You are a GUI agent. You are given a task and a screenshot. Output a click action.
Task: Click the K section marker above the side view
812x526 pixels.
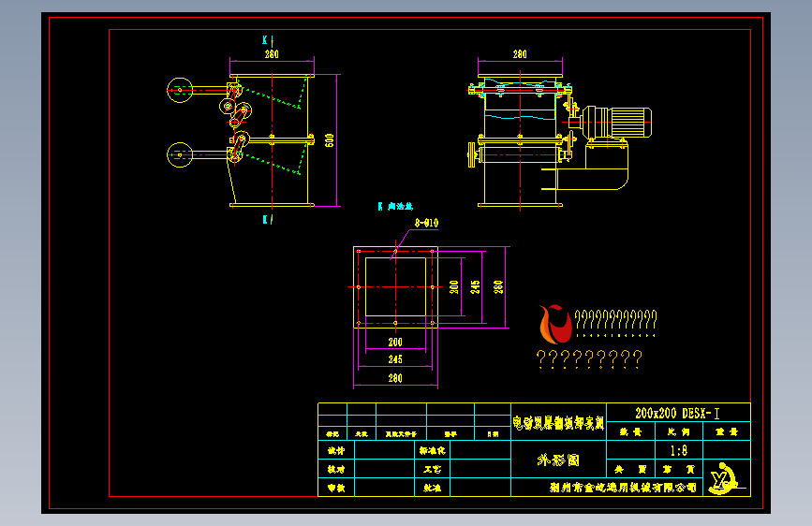(x=268, y=40)
